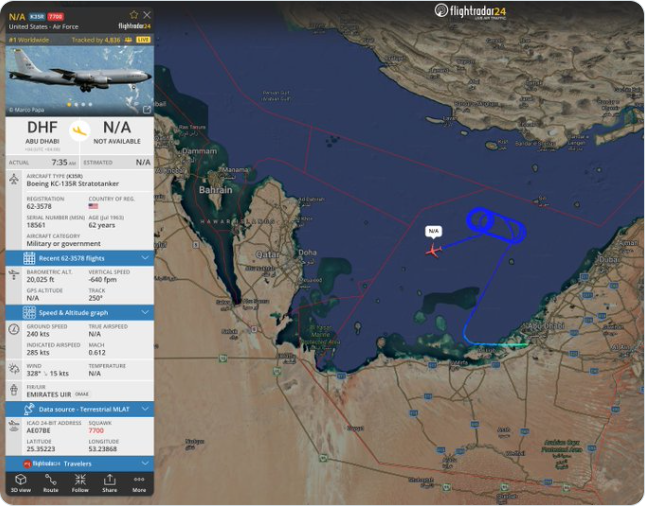Open the KC-135R aircraft photo
The image size is (648, 511).
(80, 80)
